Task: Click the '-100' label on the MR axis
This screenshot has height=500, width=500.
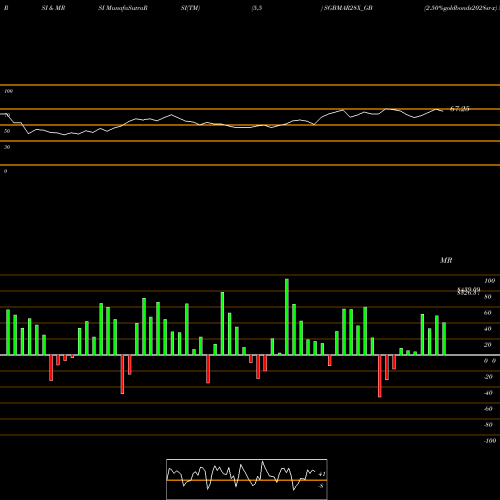Action: coord(490,441)
